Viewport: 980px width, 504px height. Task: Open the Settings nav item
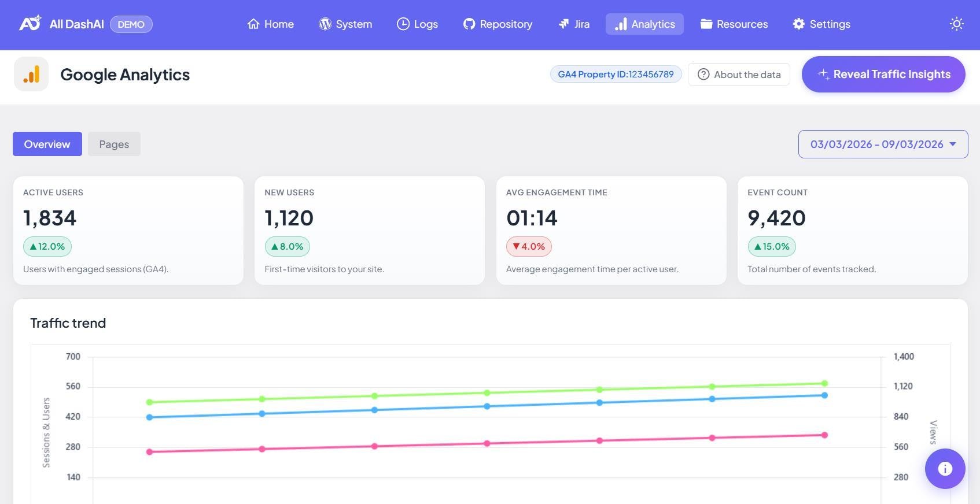(821, 24)
